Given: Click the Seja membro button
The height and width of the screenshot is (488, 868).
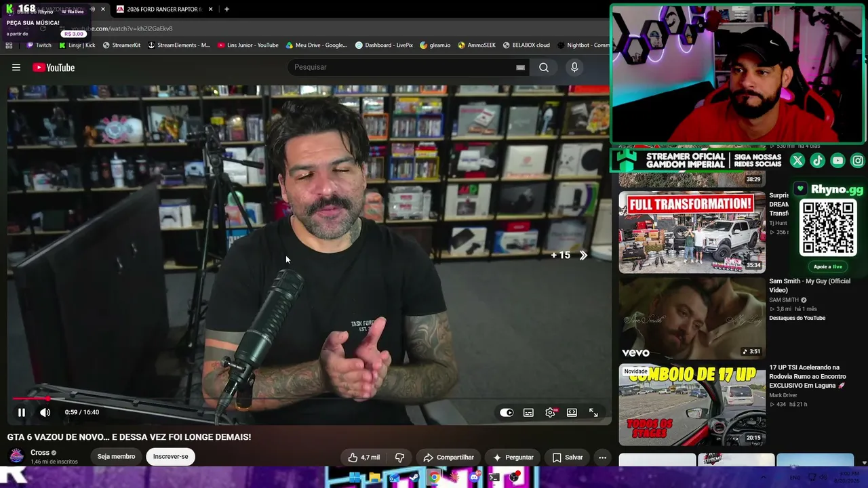Looking at the screenshot, I should (116, 457).
